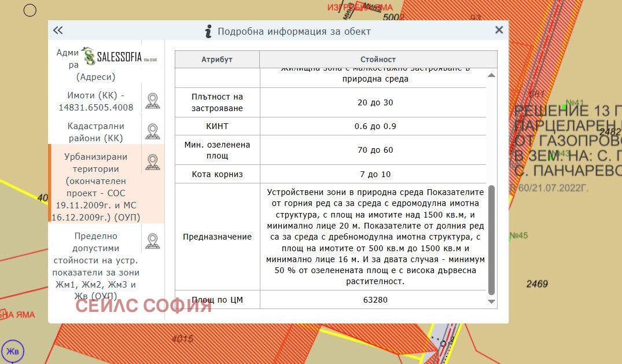
Task: Click the SALESSOFIA logo
Action: (120, 57)
